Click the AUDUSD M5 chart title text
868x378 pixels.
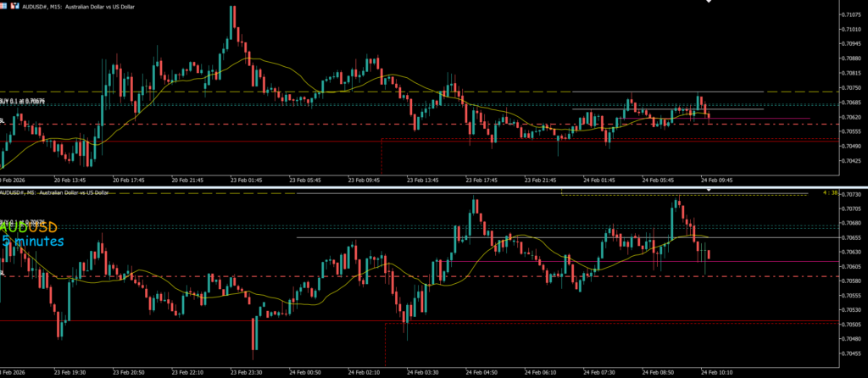point(54,192)
